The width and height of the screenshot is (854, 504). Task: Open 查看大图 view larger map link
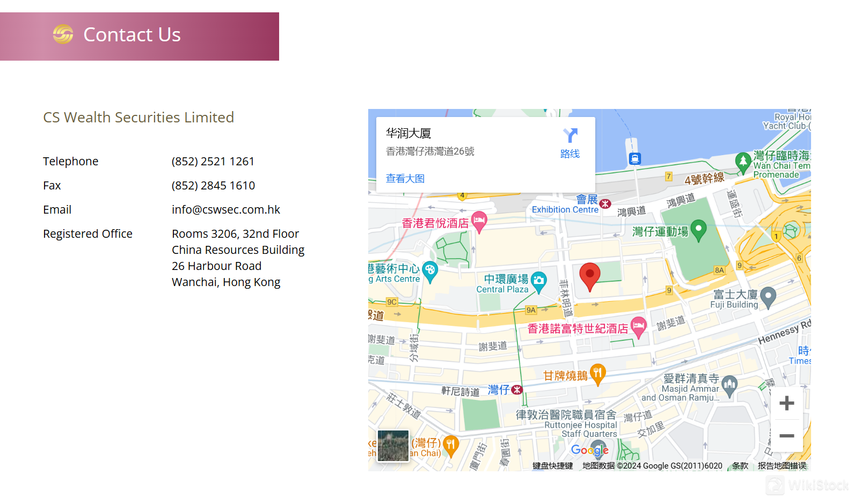click(405, 178)
